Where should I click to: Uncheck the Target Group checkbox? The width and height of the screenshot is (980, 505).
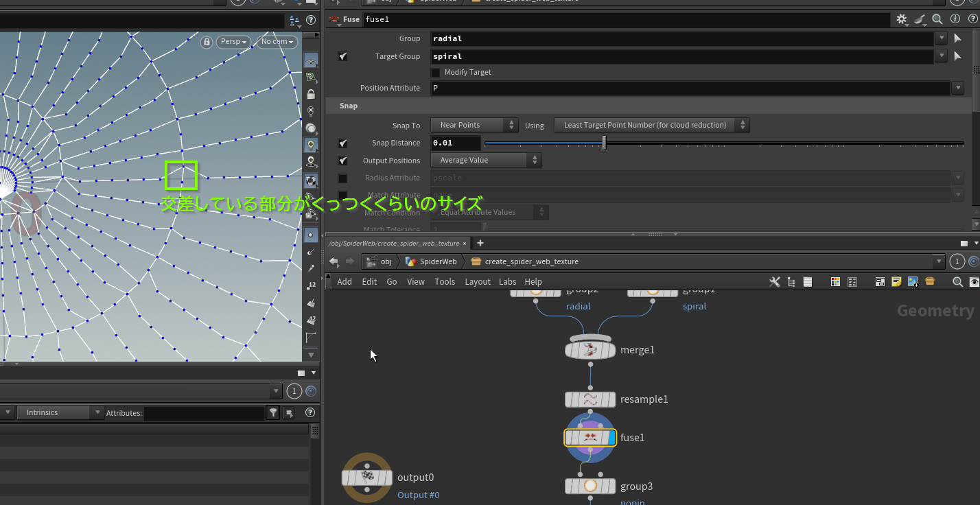pyautogui.click(x=342, y=56)
